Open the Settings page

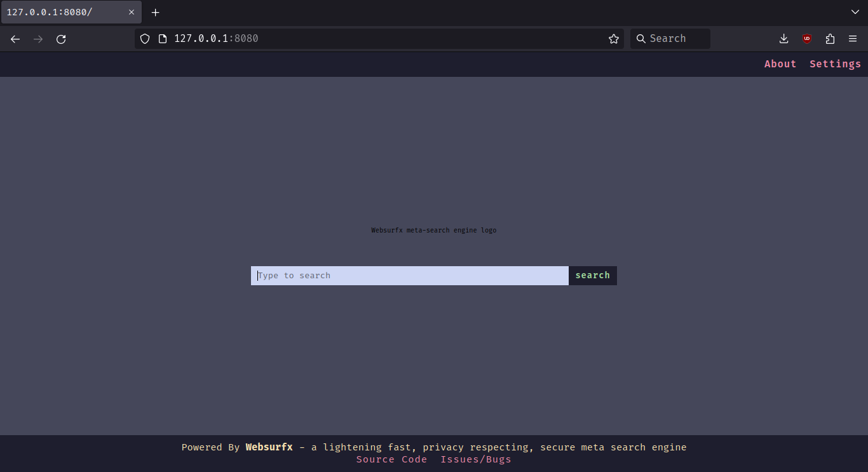point(835,64)
